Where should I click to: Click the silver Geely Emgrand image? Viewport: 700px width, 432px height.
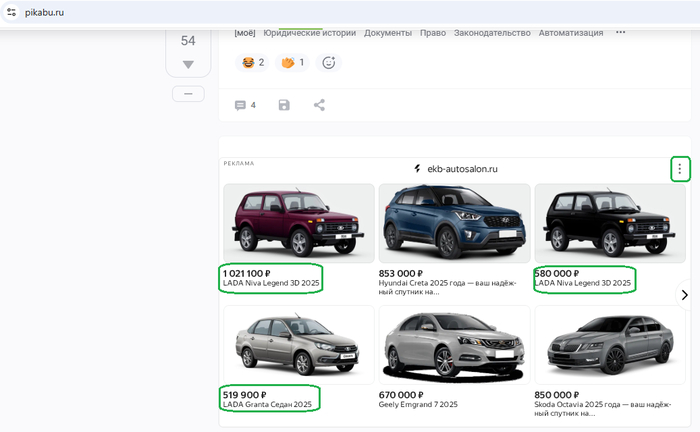point(454,345)
